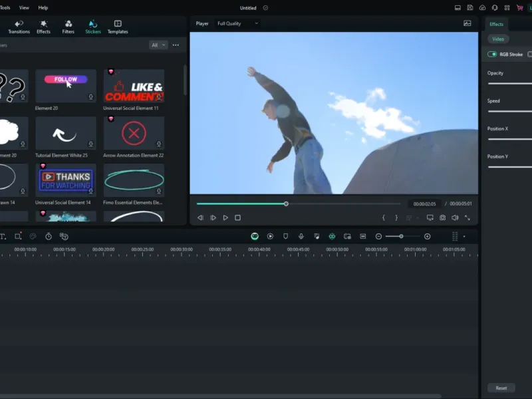Select the Video sub-tab pill
The height and width of the screenshot is (399, 532).
[498, 39]
